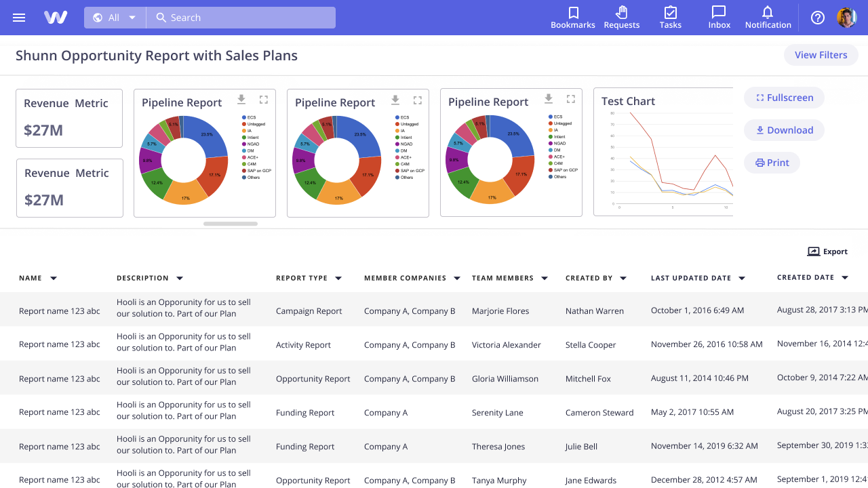Open the hamburger navigation menu
Image resolution: width=868 pixels, height=488 pixels.
(x=19, y=18)
